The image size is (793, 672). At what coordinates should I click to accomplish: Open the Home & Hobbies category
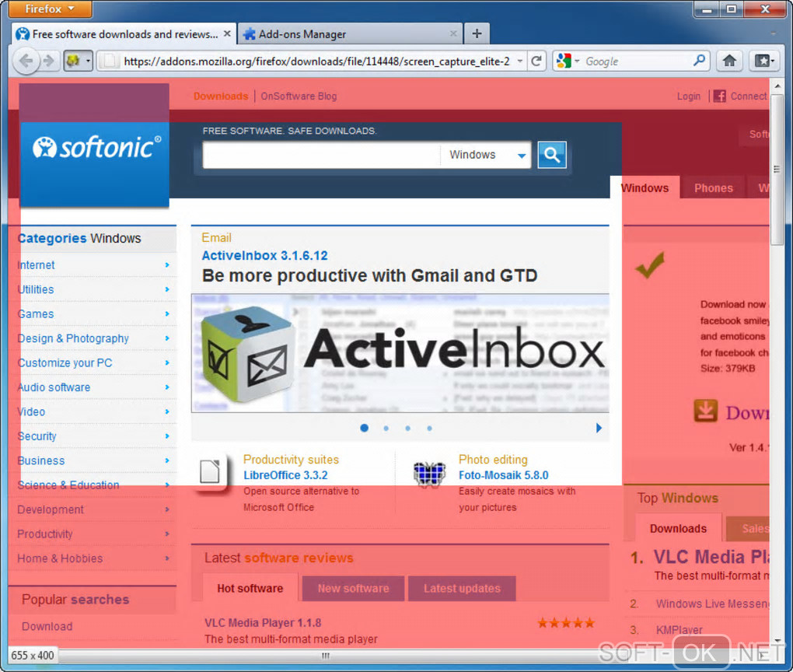(60, 558)
